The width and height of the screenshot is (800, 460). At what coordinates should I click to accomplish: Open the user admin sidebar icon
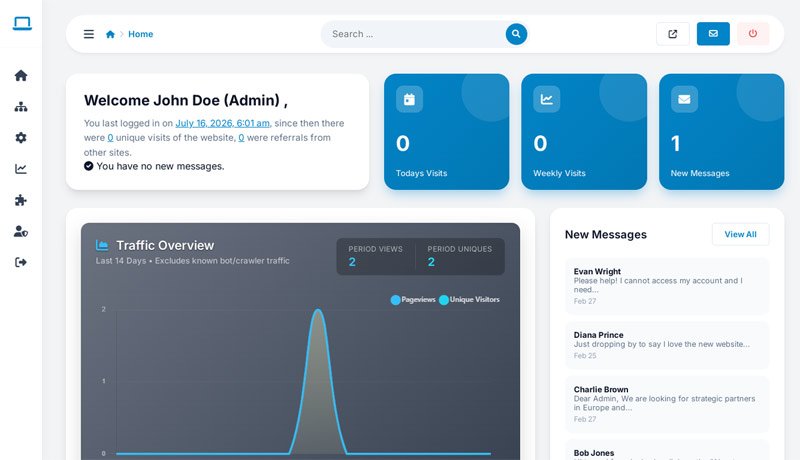(21, 231)
